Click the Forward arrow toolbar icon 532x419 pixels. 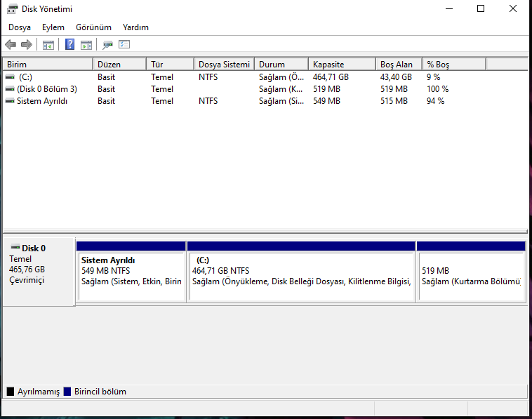pos(27,44)
